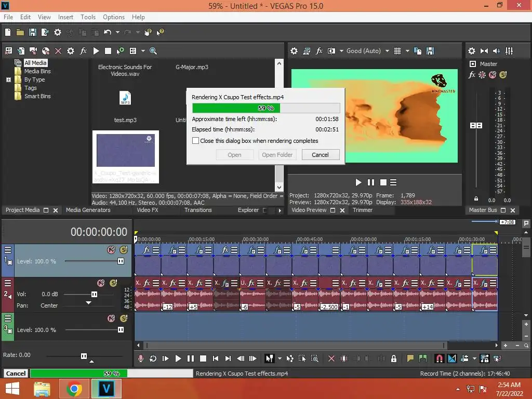Open a project with the folder icon
Image resolution: width=532 pixels, height=399 pixels.
click(x=20, y=32)
